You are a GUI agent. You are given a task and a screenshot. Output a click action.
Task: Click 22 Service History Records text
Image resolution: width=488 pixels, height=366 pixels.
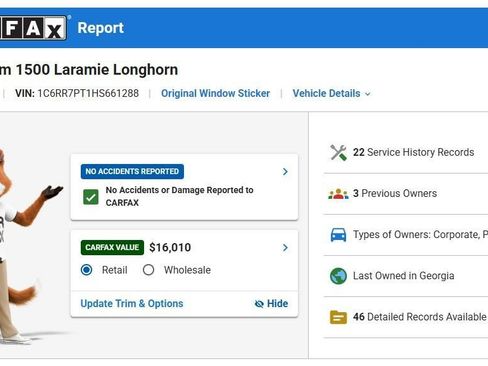413,152
